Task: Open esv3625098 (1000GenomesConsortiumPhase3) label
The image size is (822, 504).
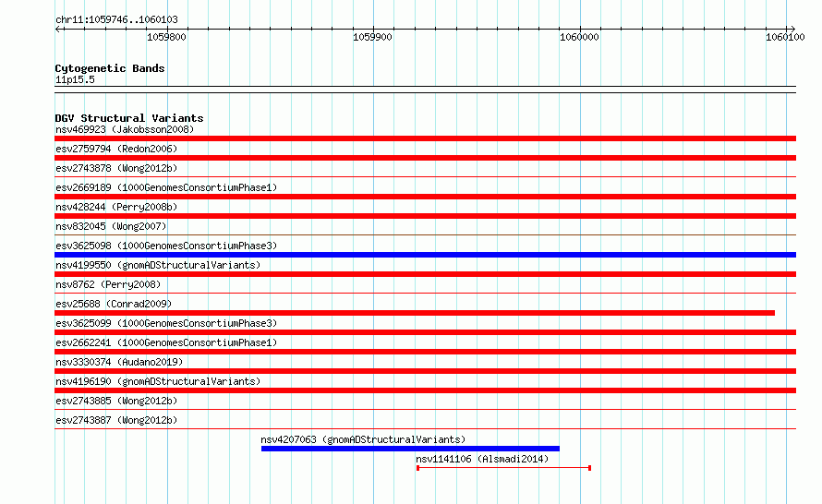Action: [166, 246]
